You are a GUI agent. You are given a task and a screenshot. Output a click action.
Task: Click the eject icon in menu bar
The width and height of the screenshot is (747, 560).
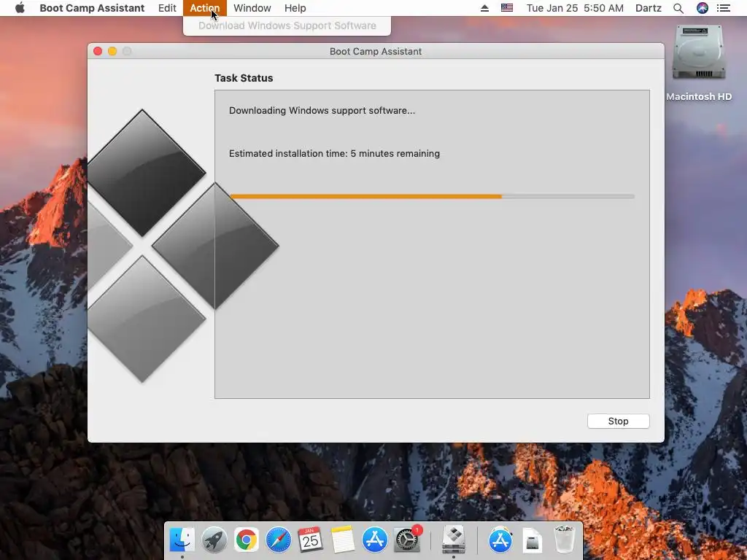[484, 8]
